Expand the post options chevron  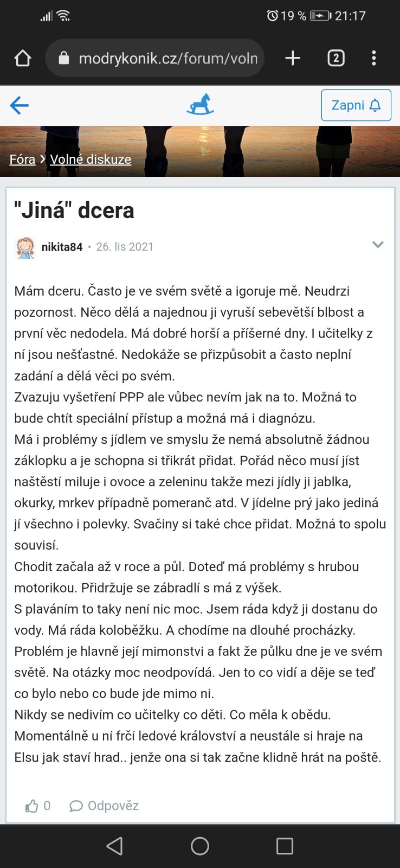tap(378, 245)
